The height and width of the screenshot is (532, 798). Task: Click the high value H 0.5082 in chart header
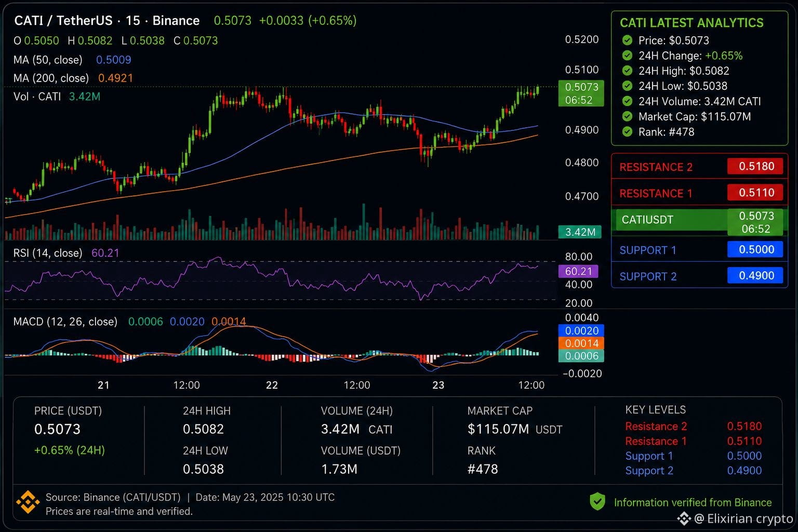click(x=90, y=41)
